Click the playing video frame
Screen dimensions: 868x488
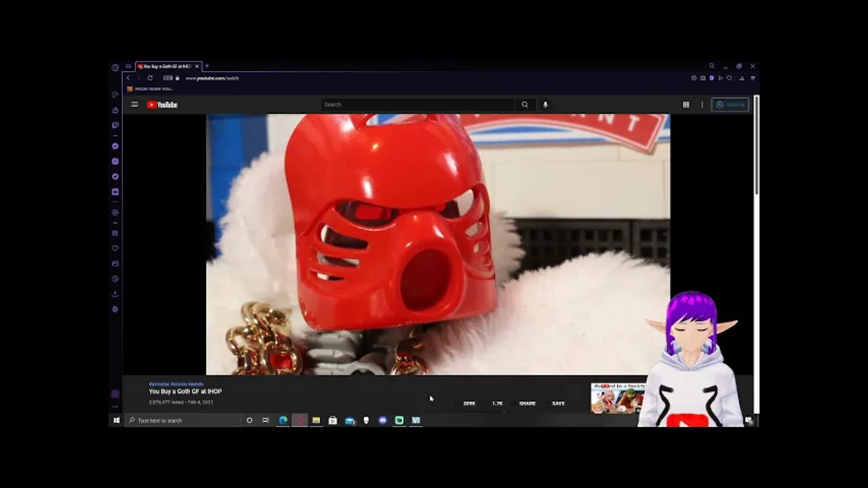pyautogui.click(x=438, y=244)
